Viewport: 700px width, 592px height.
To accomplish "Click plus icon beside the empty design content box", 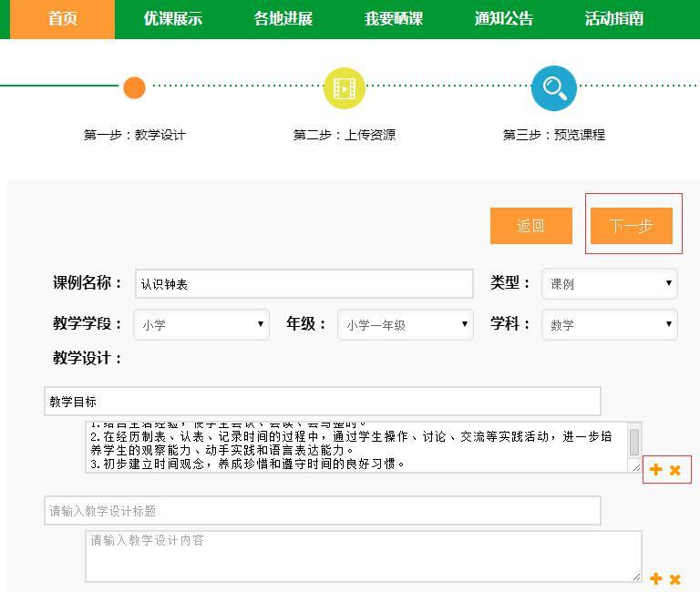I will point(655,578).
